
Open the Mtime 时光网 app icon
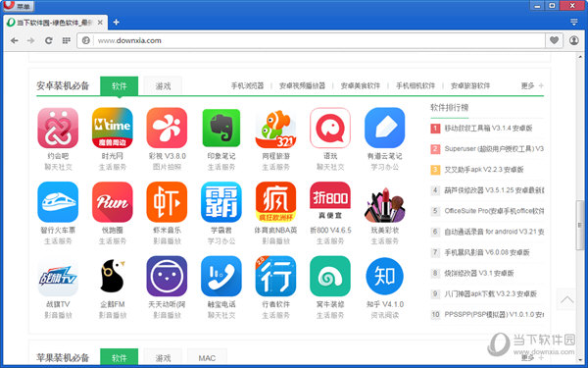(112, 128)
